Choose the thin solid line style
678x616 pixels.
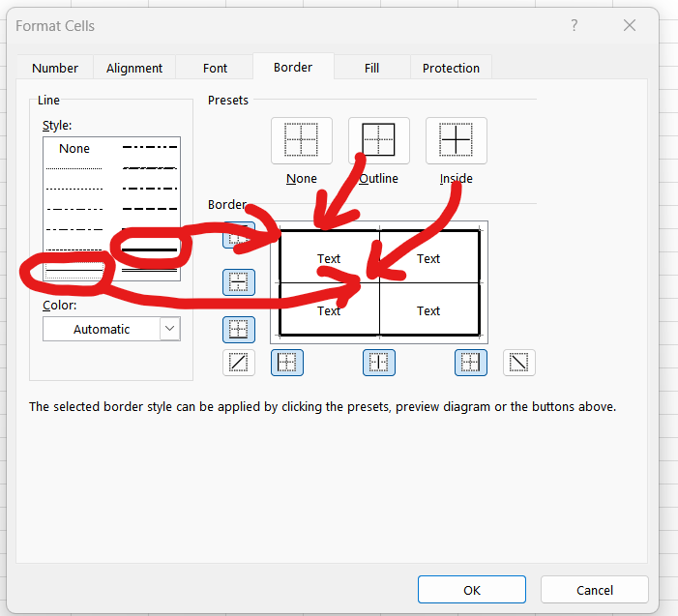click(74, 271)
